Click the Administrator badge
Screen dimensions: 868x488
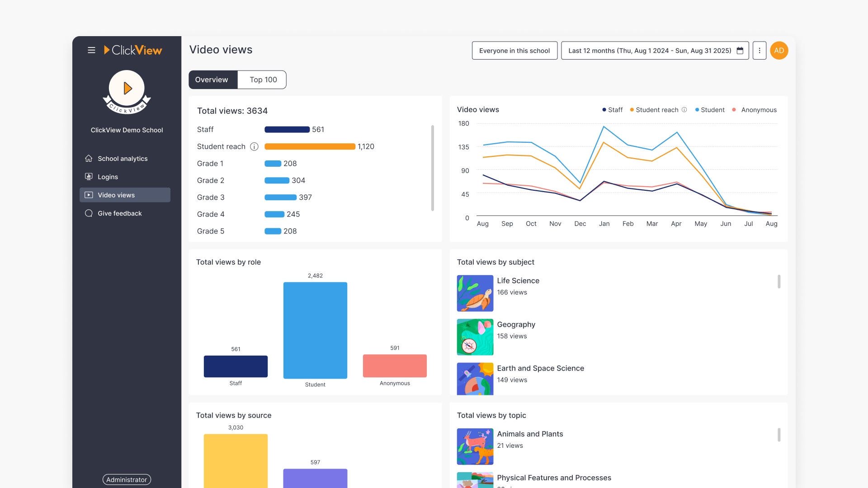tap(127, 479)
